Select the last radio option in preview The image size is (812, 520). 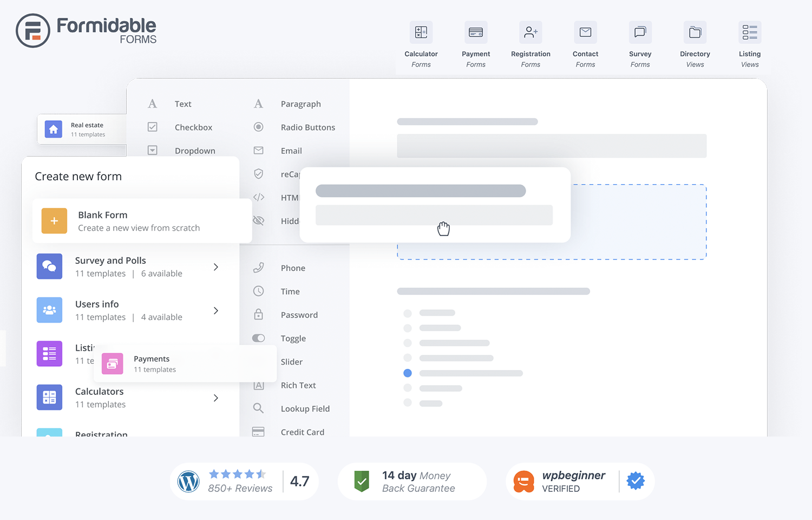point(408,402)
